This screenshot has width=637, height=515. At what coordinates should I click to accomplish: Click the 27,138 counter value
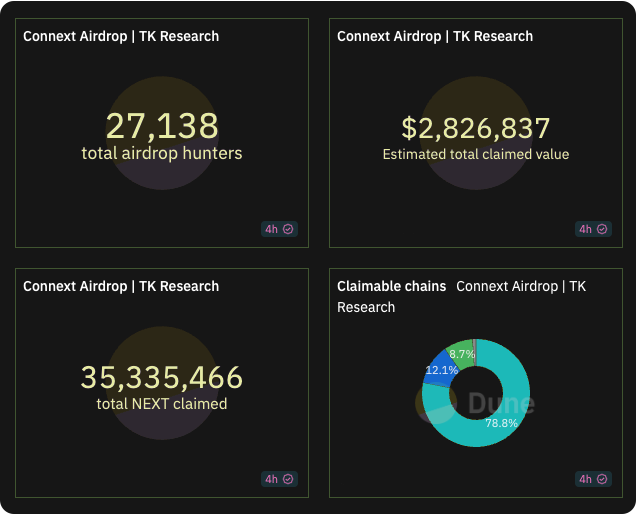click(x=162, y=126)
